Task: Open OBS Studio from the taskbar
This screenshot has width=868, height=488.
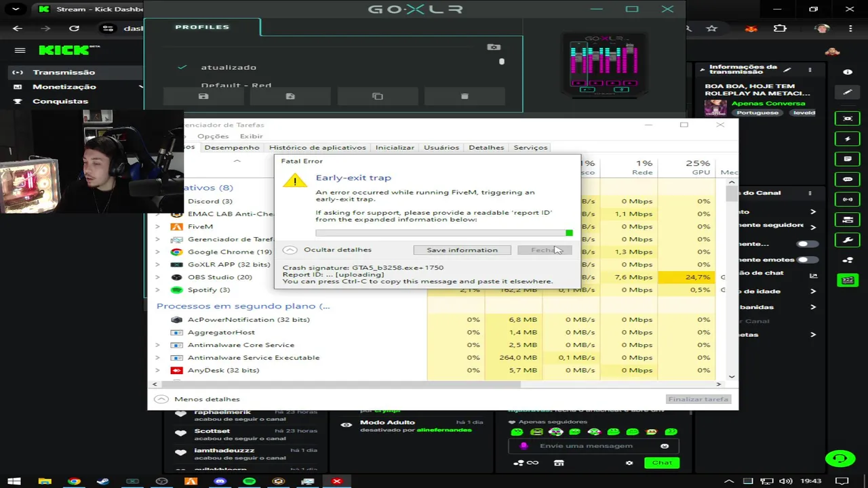Action: 161,481
